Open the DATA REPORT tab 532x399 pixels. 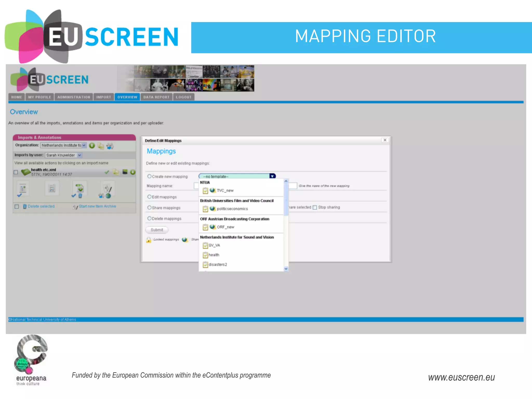click(x=156, y=97)
